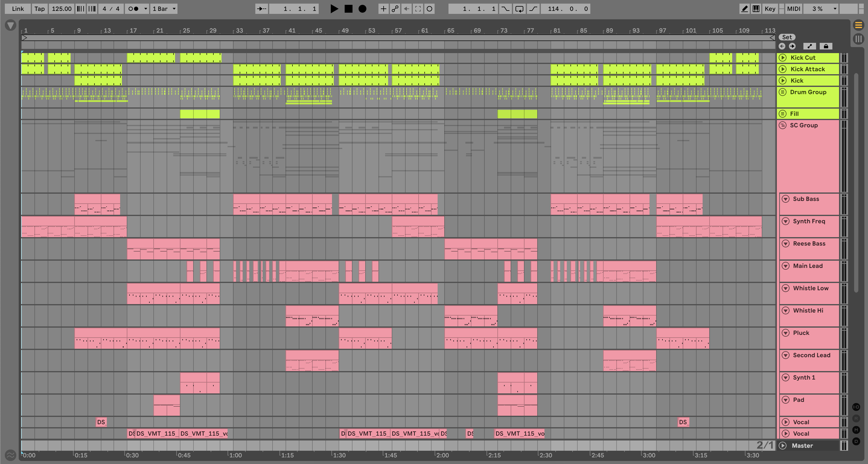Arm the Arrangement Record button

tap(362, 9)
